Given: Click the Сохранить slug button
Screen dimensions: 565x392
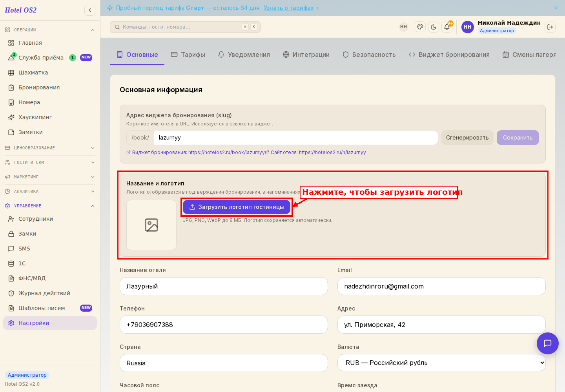Looking at the screenshot, I should 518,138.
